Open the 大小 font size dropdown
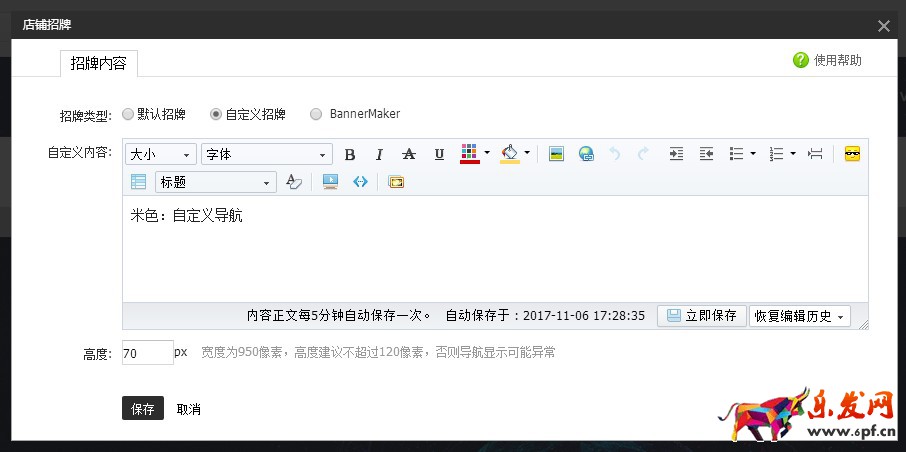Screen dimensions: 906x452 [161, 154]
